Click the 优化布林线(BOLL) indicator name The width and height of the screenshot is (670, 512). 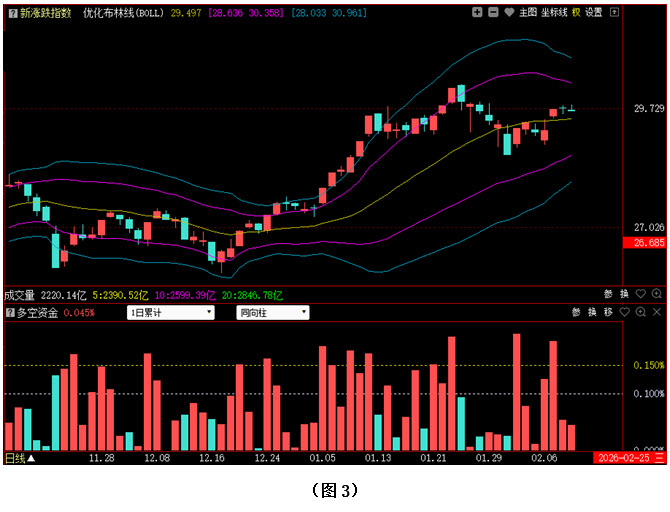click(123, 12)
